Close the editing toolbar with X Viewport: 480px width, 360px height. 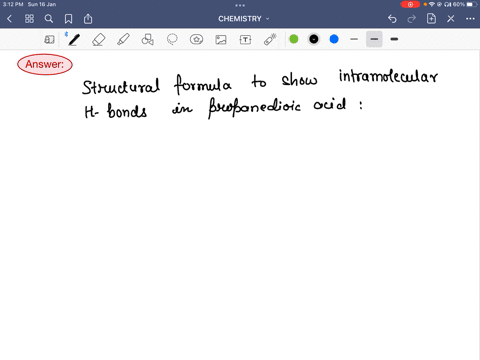click(451, 19)
